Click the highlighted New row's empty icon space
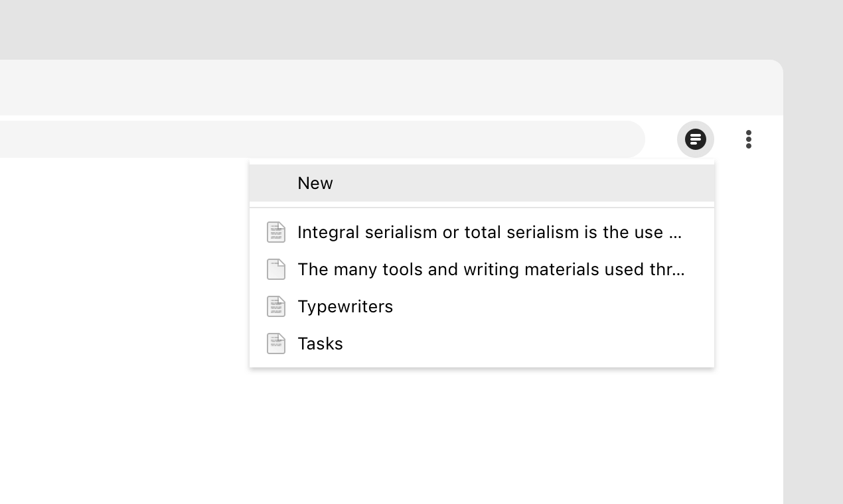Screen dimensions: 843x504 [276, 183]
